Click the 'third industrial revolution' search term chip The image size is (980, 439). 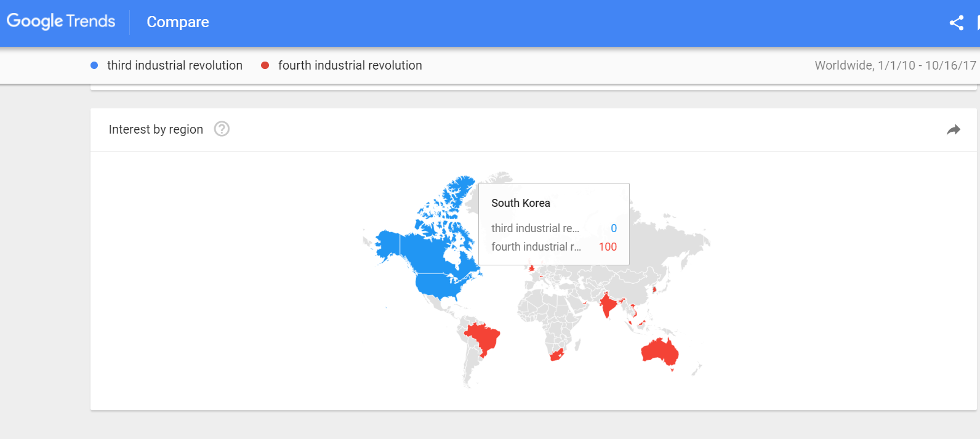(x=175, y=65)
